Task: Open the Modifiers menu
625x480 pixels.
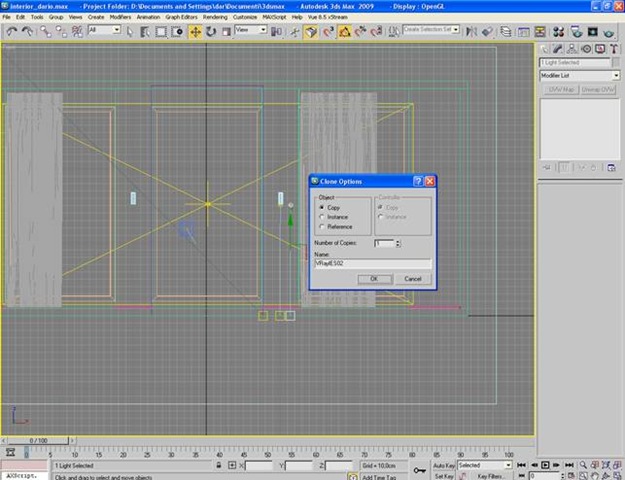Action: click(120, 17)
